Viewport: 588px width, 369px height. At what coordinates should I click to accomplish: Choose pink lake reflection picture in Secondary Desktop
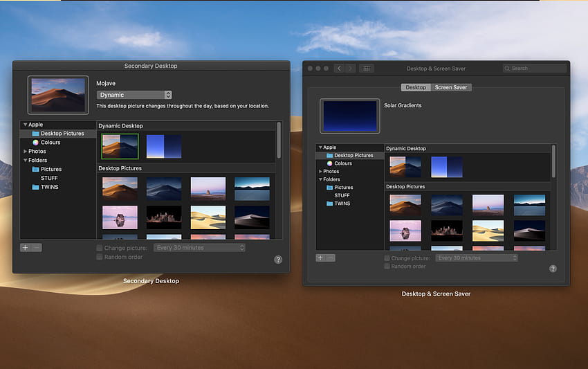(120, 217)
